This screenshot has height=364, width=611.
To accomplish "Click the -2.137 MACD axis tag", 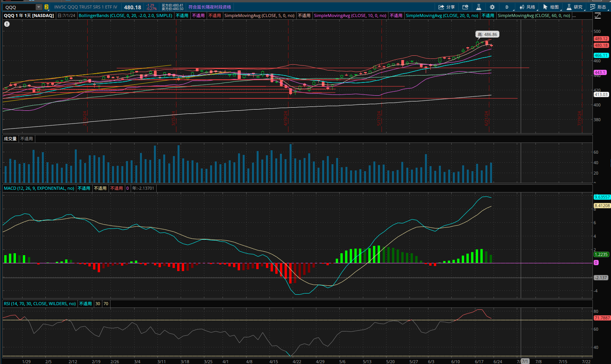I will pos(601,278).
